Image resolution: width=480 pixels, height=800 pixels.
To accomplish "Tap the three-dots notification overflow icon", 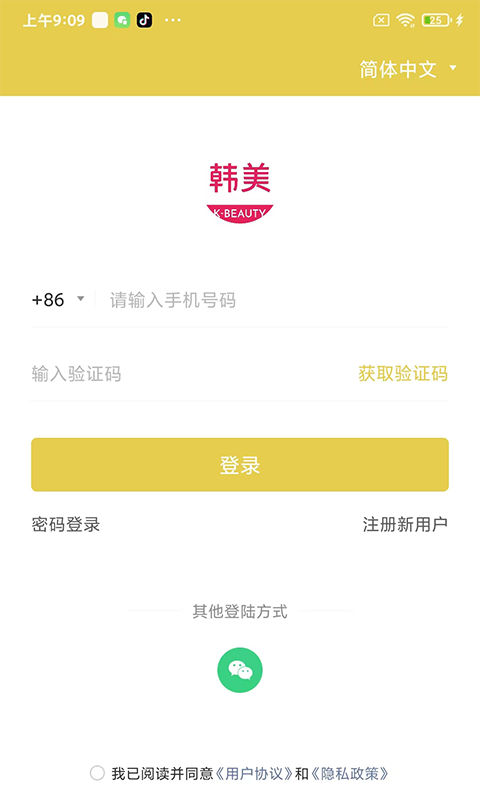I will (173, 20).
